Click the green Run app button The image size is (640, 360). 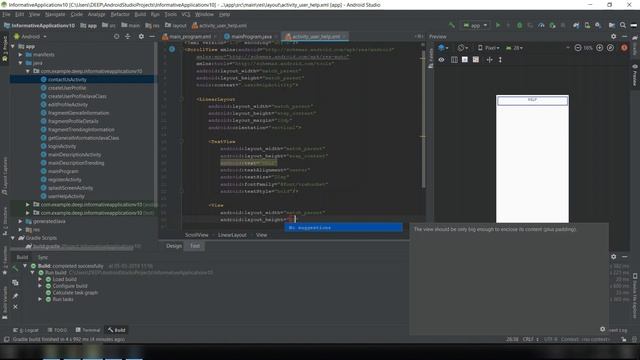click(x=498, y=25)
